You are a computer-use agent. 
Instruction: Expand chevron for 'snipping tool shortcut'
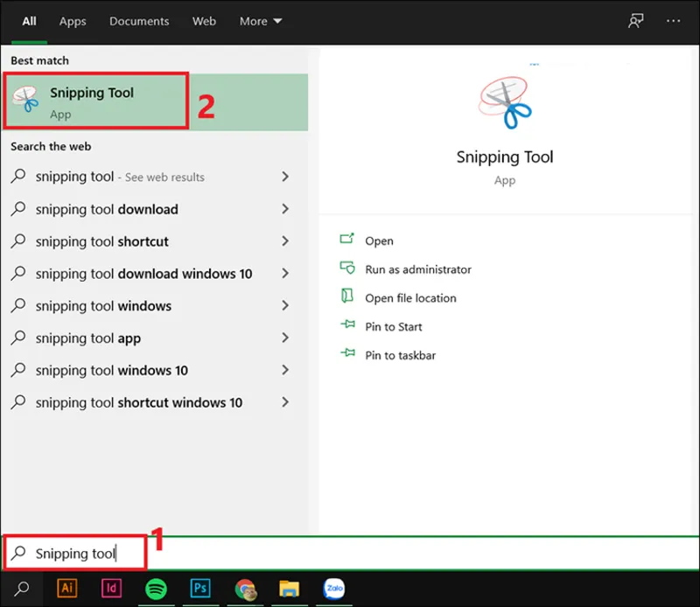pyautogui.click(x=285, y=241)
